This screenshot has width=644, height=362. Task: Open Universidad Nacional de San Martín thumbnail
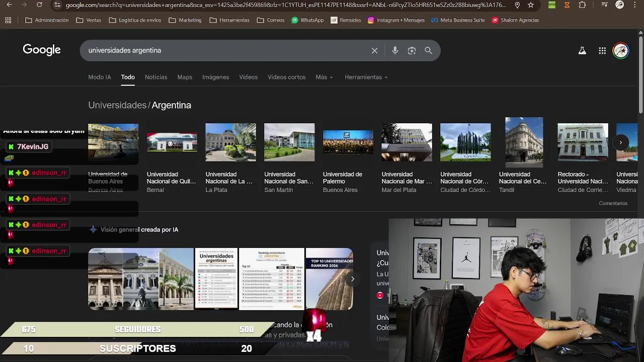click(289, 142)
